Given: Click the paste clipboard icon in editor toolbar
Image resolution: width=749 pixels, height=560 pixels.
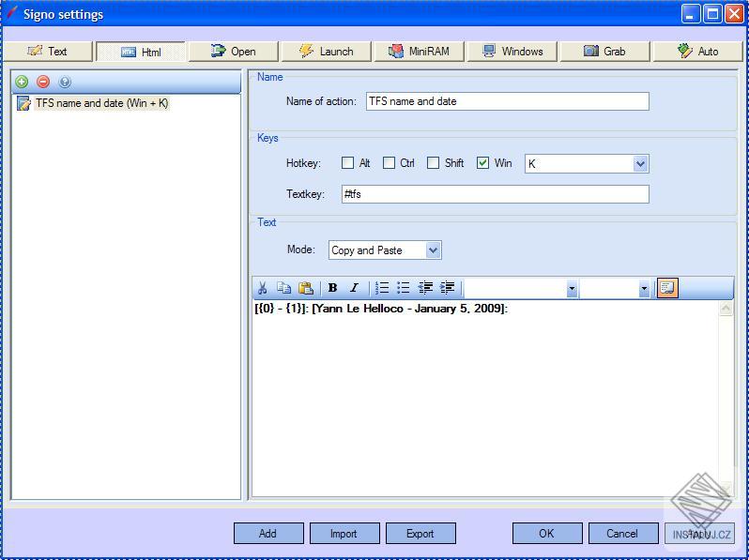Looking at the screenshot, I should click(306, 288).
